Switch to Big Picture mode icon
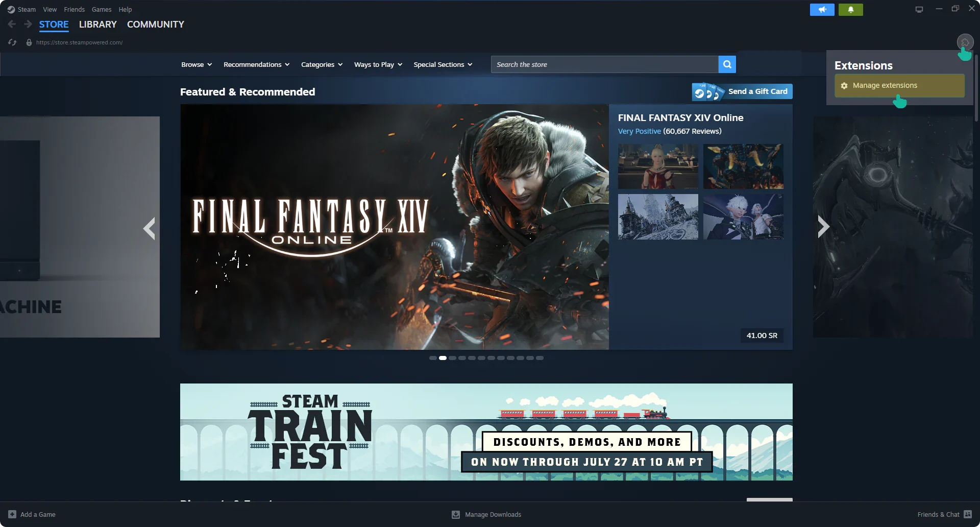The width and height of the screenshot is (980, 527). point(919,9)
